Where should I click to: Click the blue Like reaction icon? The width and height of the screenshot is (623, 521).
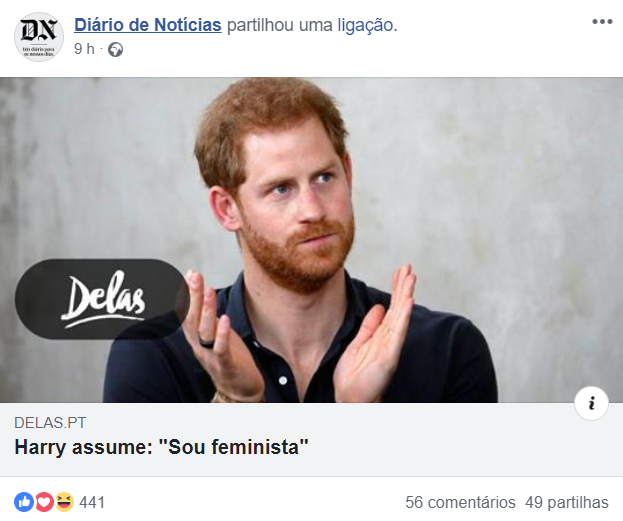(24, 502)
